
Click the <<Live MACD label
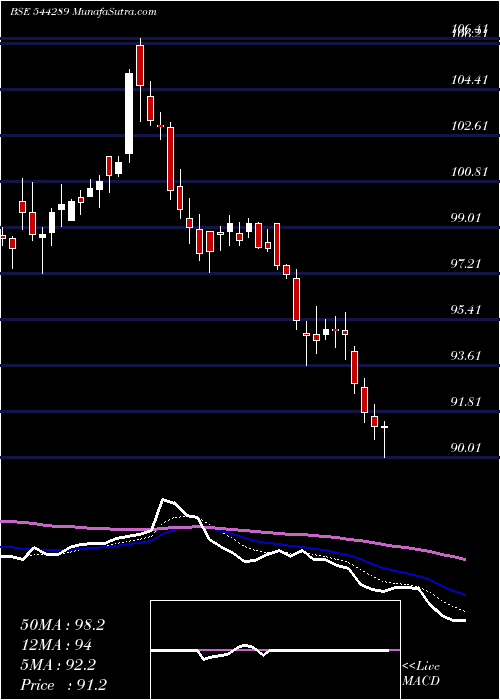421,673
